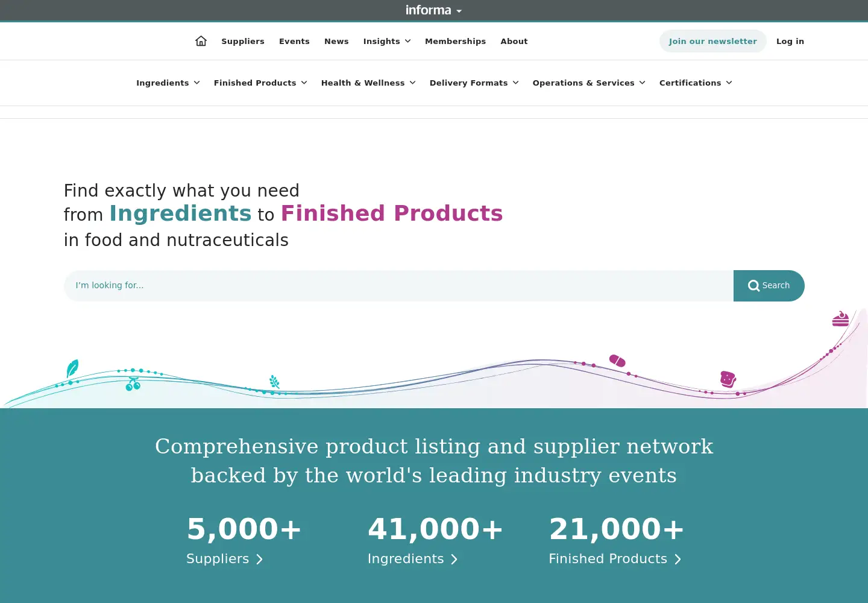This screenshot has width=868, height=603.
Task: Expand the Delivery Formats menu
Action: click(474, 83)
